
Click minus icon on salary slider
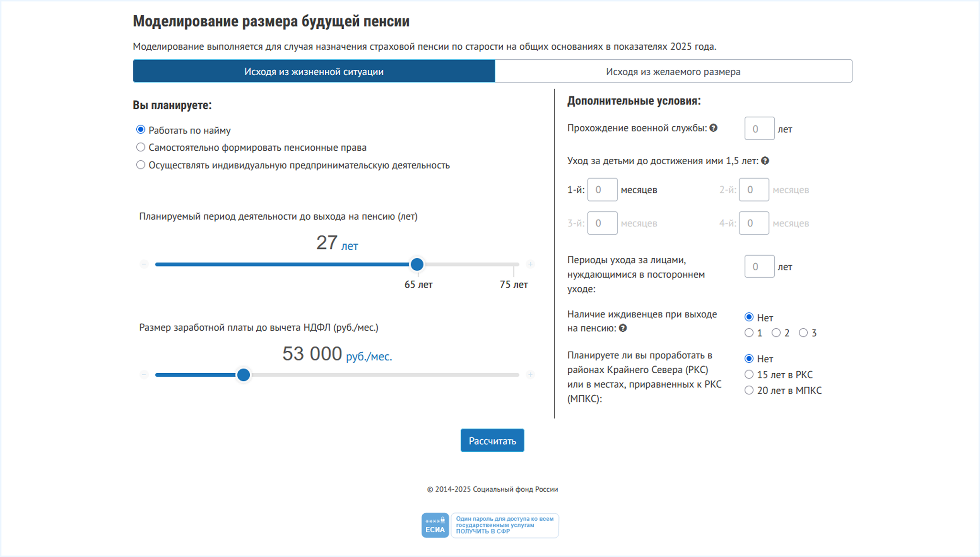click(x=144, y=375)
